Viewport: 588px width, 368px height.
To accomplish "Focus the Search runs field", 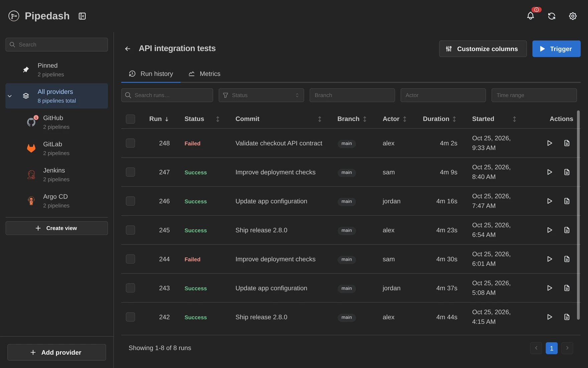I will [x=167, y=95].
